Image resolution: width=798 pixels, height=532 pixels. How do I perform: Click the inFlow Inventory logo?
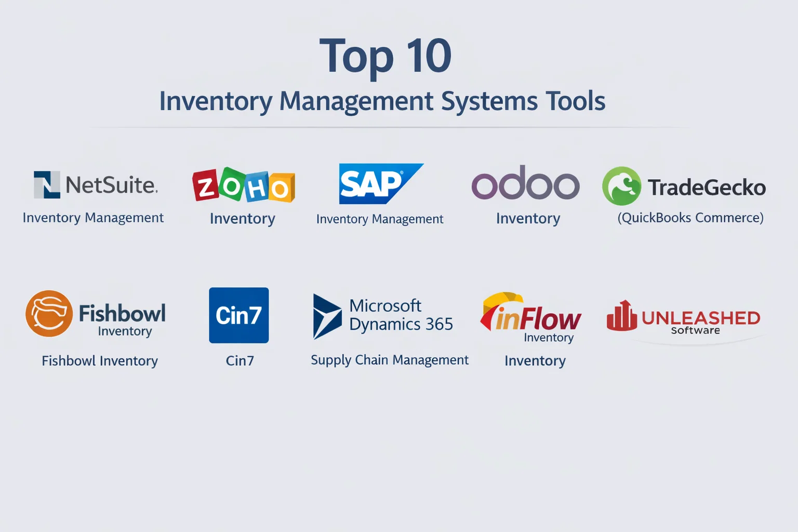(x=531, y=316)
